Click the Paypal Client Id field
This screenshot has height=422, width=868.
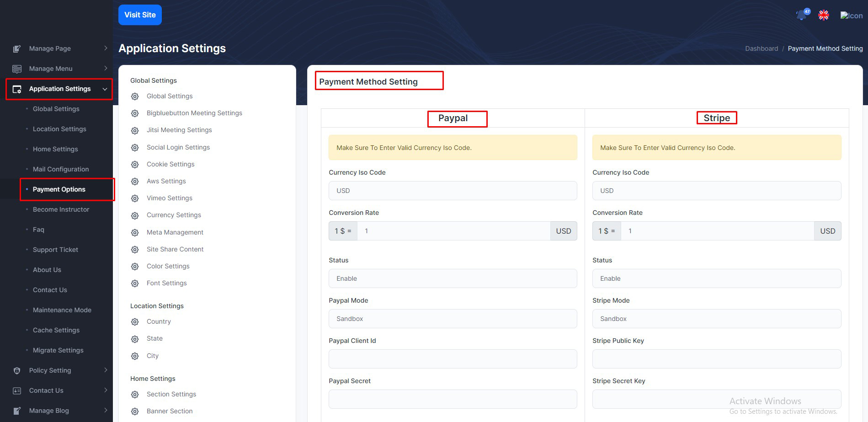pyautogui.click(x=453, y=359)
